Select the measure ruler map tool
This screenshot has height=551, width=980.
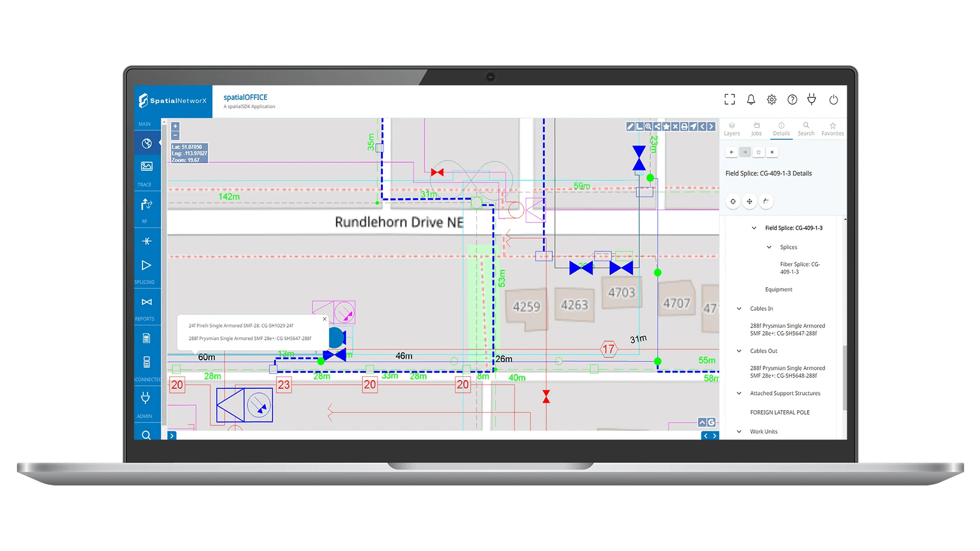[639, 127]
